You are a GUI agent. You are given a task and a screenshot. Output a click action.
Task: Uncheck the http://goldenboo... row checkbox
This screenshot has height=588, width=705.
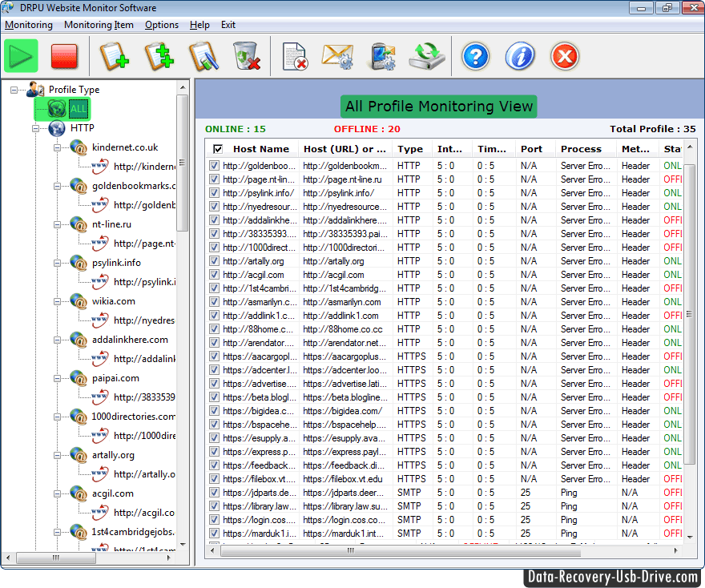pos(215,166)
